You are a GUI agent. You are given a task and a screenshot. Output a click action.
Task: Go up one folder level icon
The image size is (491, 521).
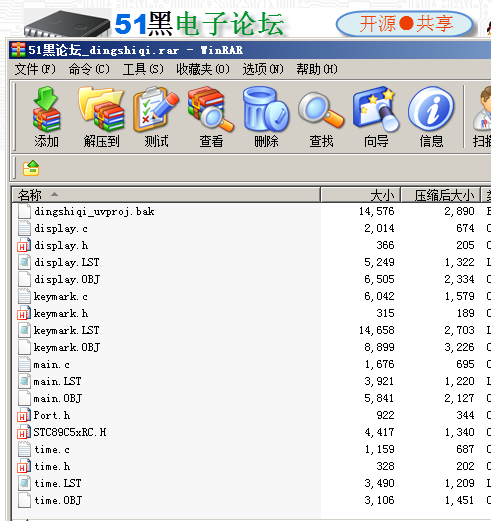coord(31,168)
